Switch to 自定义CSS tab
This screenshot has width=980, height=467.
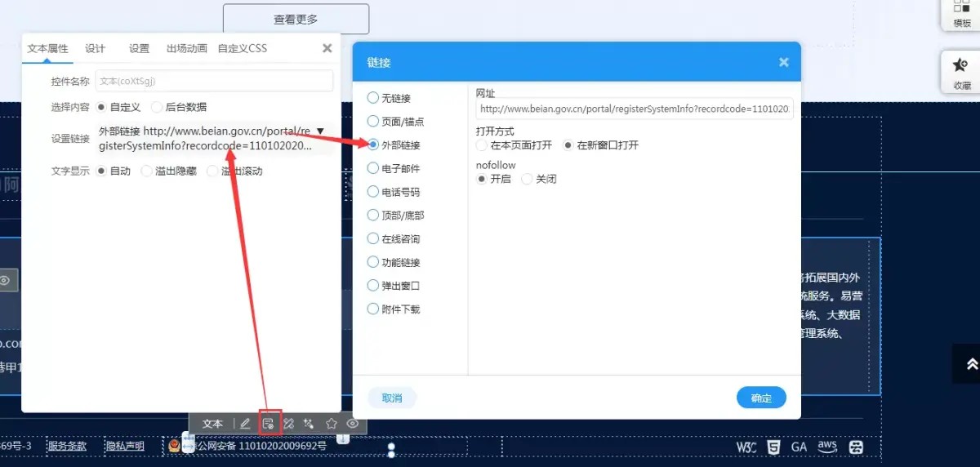pyautogui.click(x=243, y=48)
